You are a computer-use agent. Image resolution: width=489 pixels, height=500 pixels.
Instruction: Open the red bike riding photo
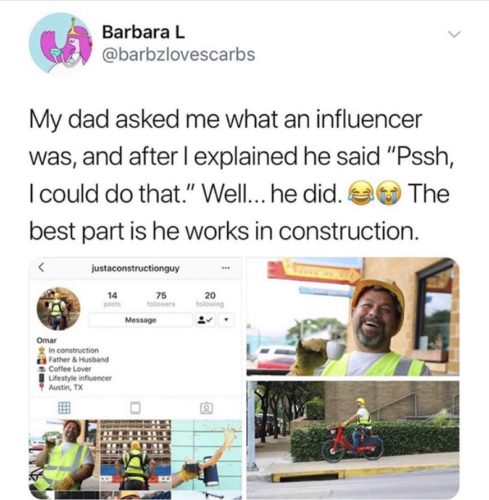353,440
